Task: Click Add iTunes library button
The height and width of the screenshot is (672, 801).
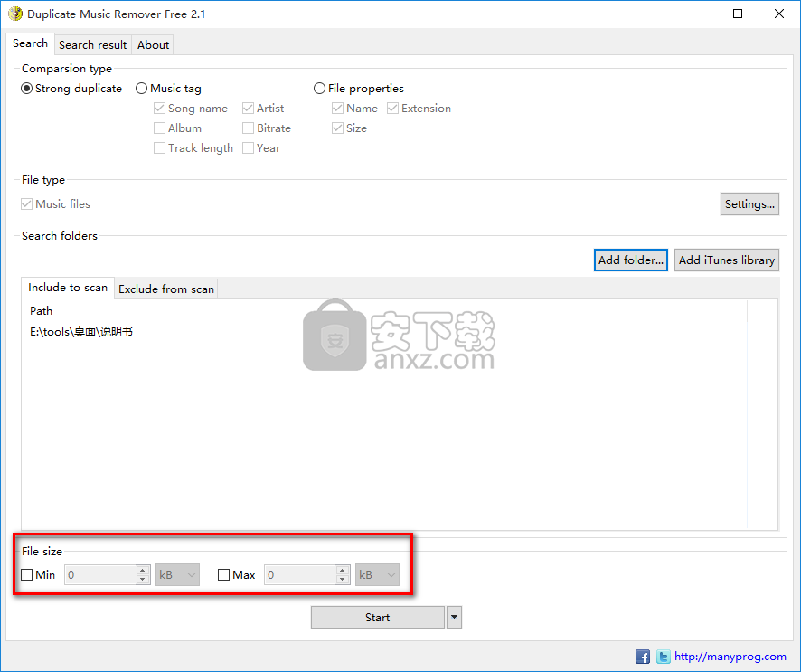Action: point(727,260)
